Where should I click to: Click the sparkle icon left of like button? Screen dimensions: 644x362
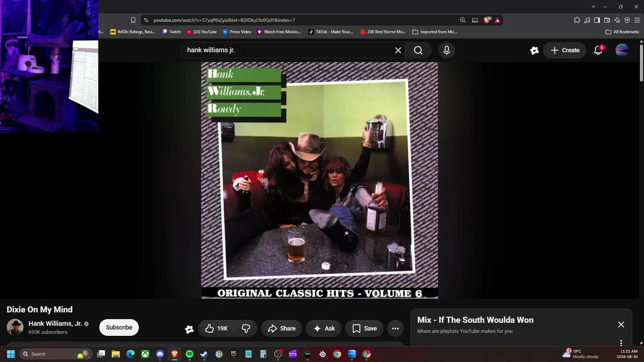coord(189,329)
